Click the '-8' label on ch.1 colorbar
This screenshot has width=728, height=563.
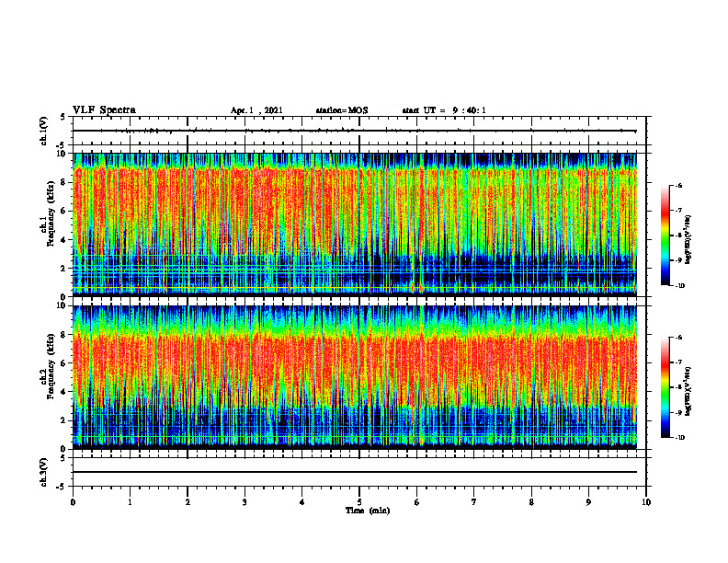[x=678, y=236]
